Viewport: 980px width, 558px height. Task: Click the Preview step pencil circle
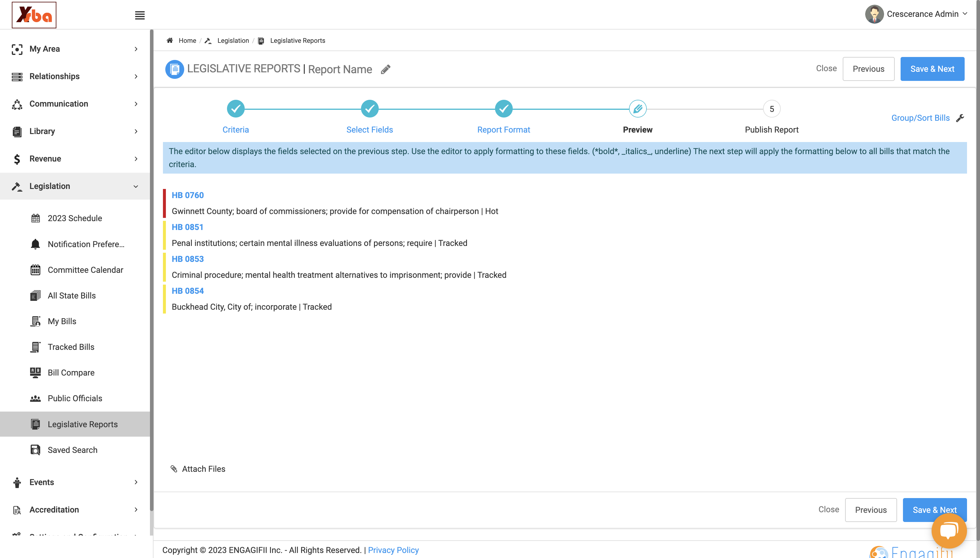(x=638, y=109)
